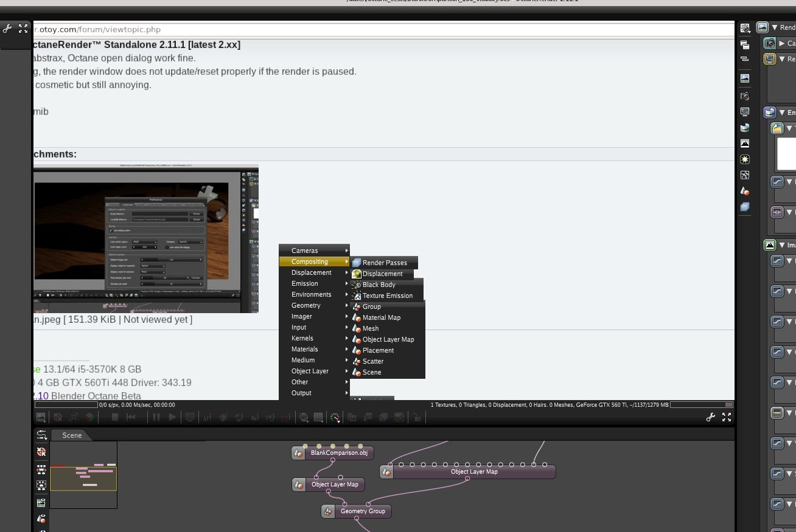Image resolution: width=796 pixels, height=532 pixels.
Task: Click the camera node icon in right toolbar
Action: [745, 96]
